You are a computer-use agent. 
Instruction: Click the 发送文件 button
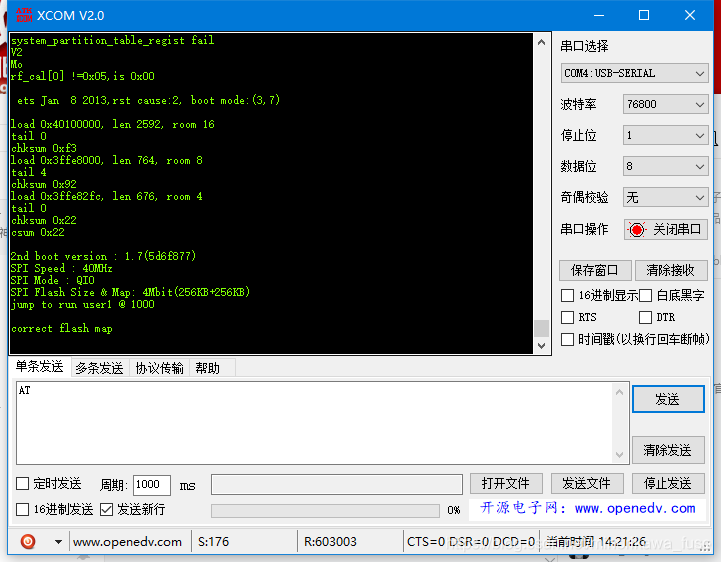587,483
